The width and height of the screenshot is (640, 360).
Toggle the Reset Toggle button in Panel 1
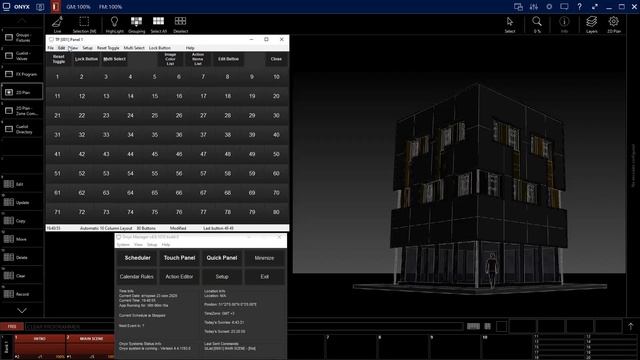click(59, 59)
